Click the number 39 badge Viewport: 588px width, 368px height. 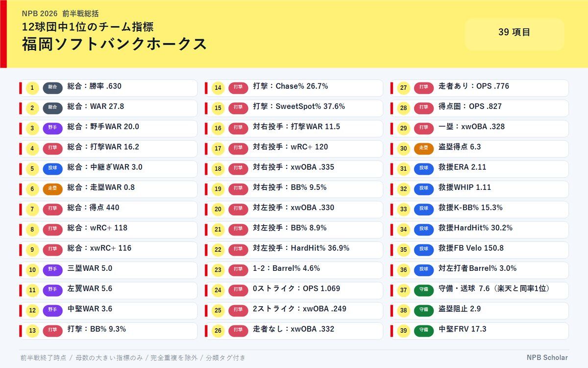click(x=403, y=331)
